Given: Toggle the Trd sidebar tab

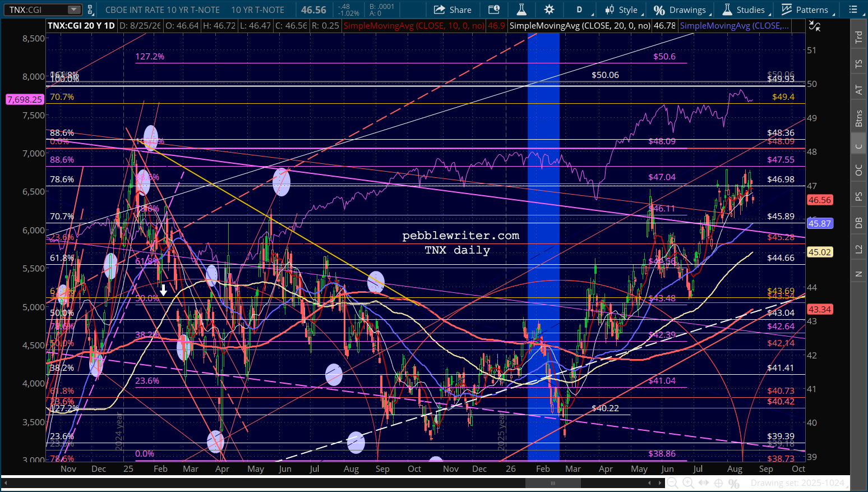Looking at the screenshot, I should (x=858, y=38).
